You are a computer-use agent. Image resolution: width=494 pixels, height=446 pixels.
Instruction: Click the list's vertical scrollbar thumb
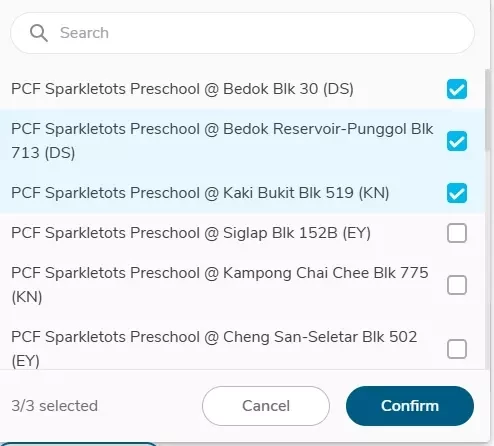coord(488,110)
